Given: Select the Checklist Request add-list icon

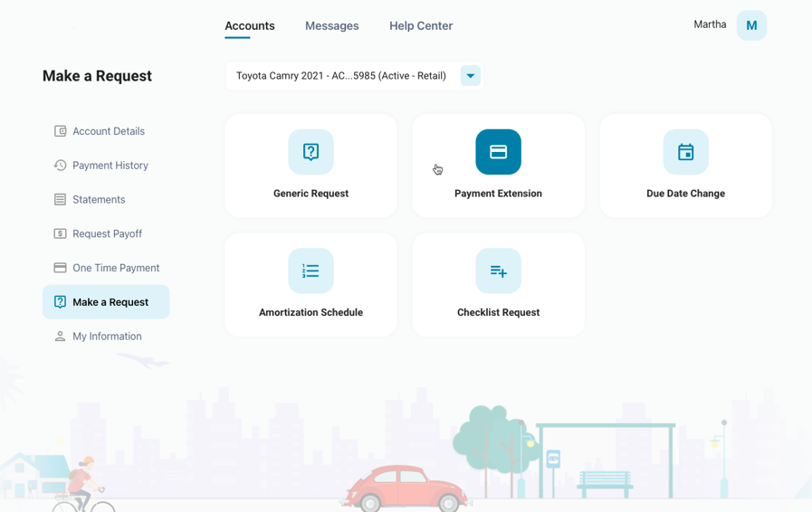Looking at the screenshot, I should click(498, 271).
